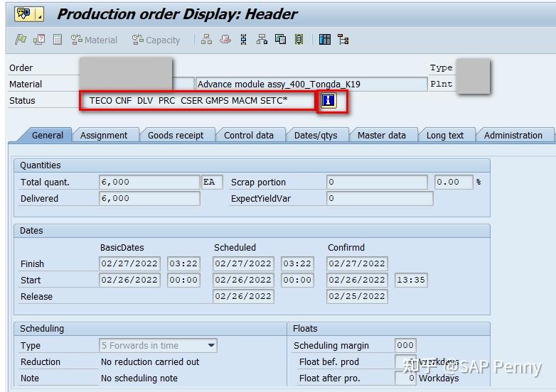Click the greyed hierarchy structure icon
The image size is (556, 392).
coord(206,39)
